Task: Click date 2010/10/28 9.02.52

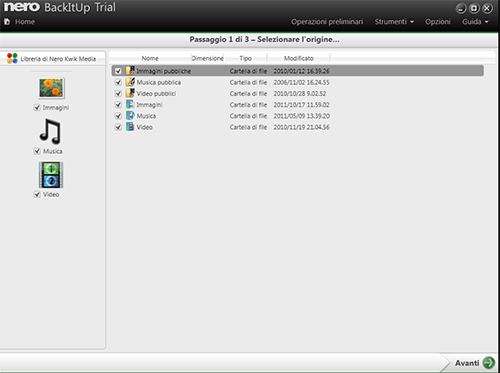Action: 300,94
